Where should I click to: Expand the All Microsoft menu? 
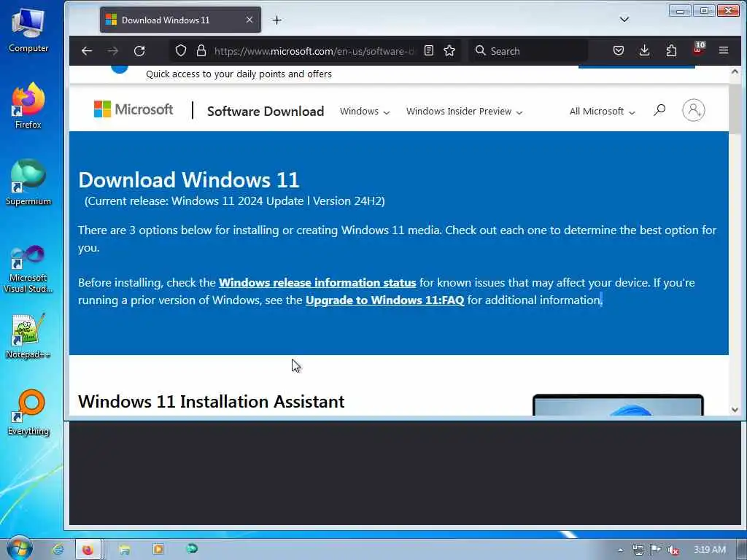pos(602,112)
